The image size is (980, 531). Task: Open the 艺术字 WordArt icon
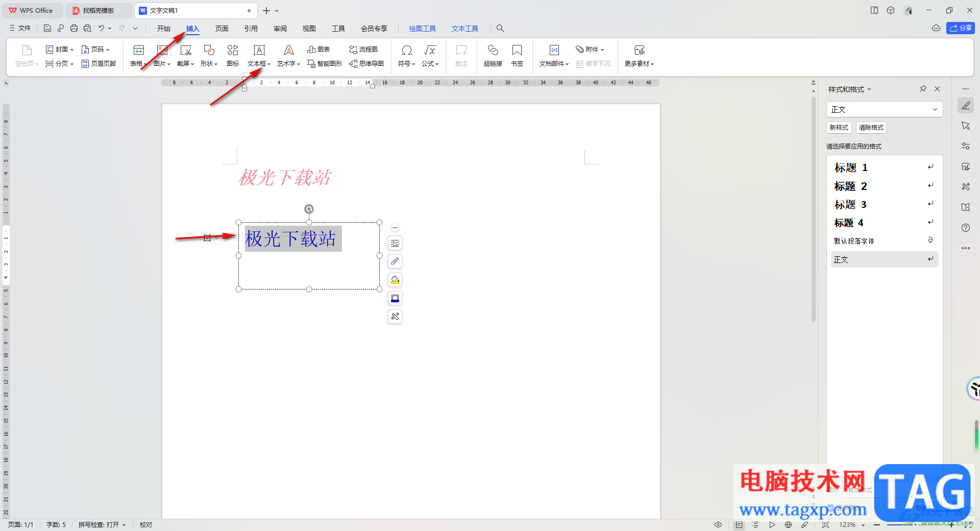[x=289, y=50]
